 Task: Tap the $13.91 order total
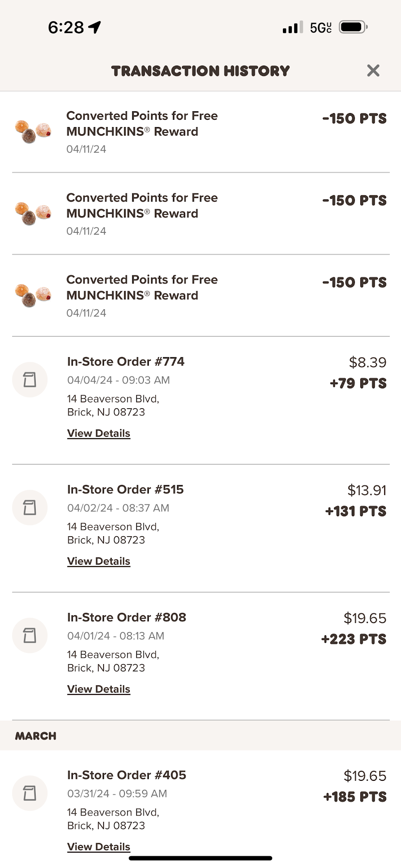(367, 491)
